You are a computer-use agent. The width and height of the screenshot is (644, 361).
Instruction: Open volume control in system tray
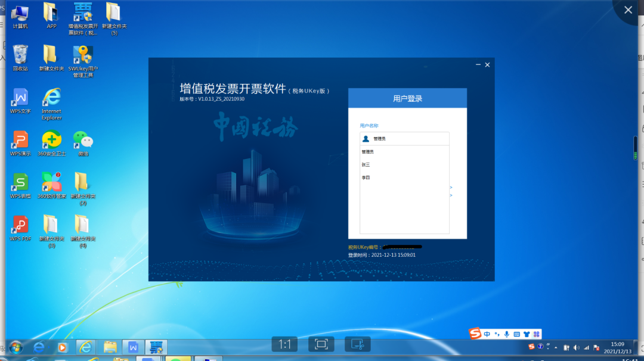point(577,347)
